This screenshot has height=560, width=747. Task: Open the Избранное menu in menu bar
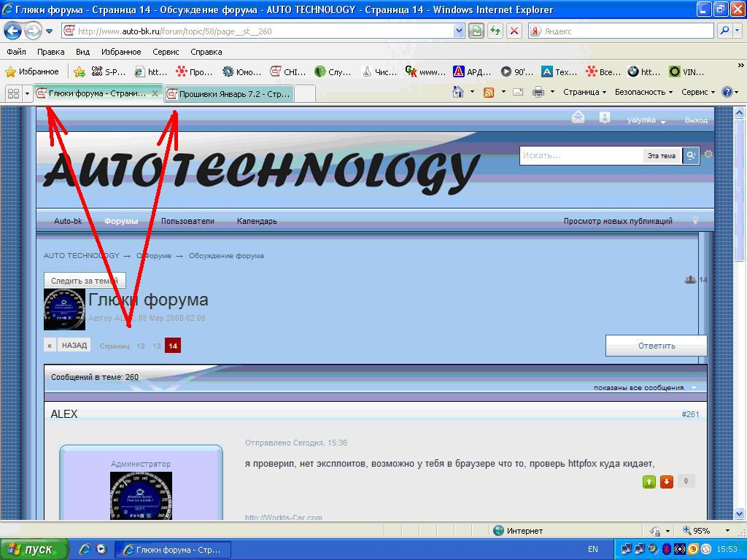point(121,52)
